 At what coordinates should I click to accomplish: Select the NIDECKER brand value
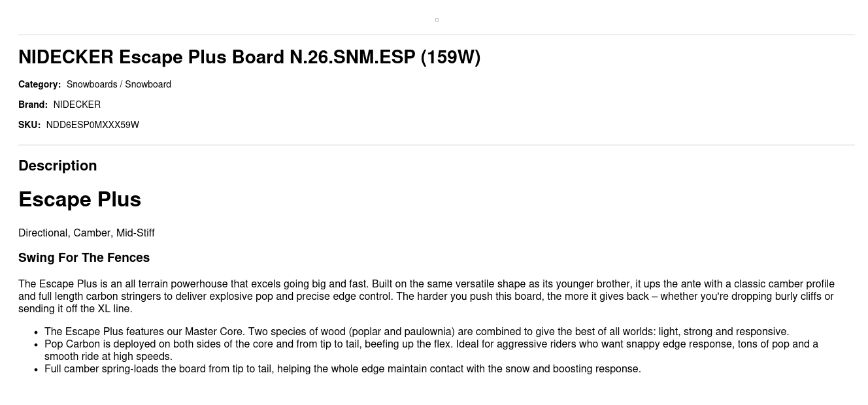(77, 105)
